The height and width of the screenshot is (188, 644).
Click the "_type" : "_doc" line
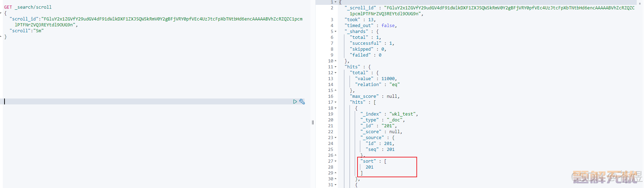tap(382, 120)
